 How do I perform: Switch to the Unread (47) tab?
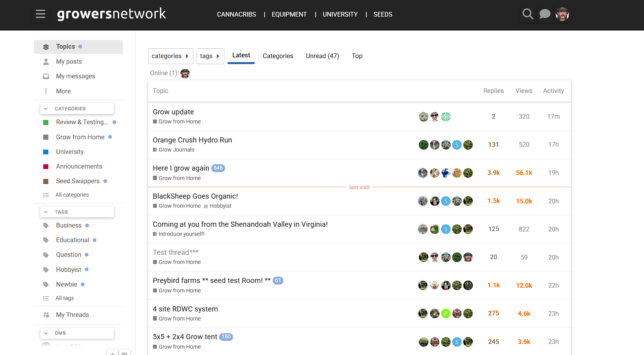click(x=322, y=56)
